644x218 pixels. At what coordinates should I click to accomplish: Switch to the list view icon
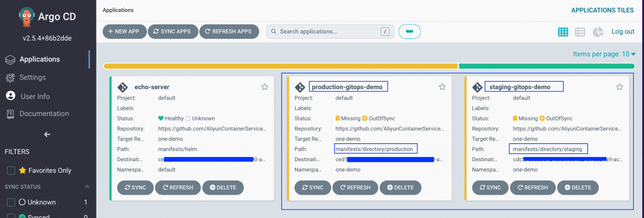coord(580,32)
